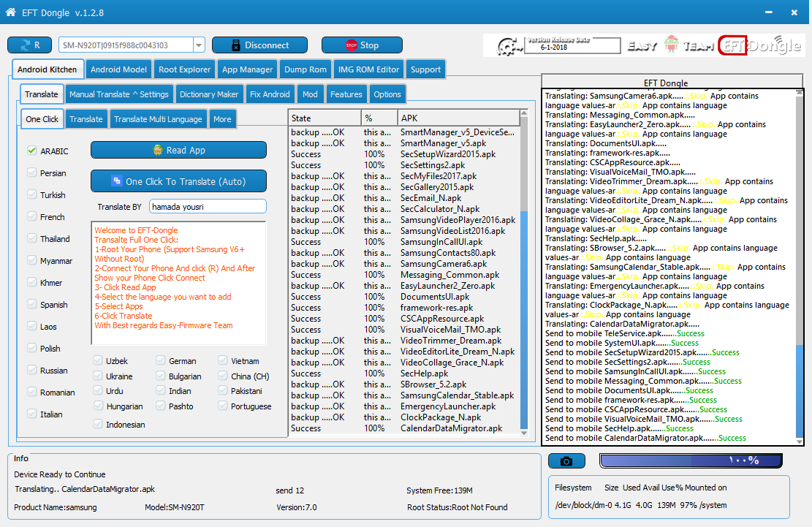The width and height of the screenshot is (812, 527).
Task: Open Manual Translate ^ Settings tab
Action: 119,94
